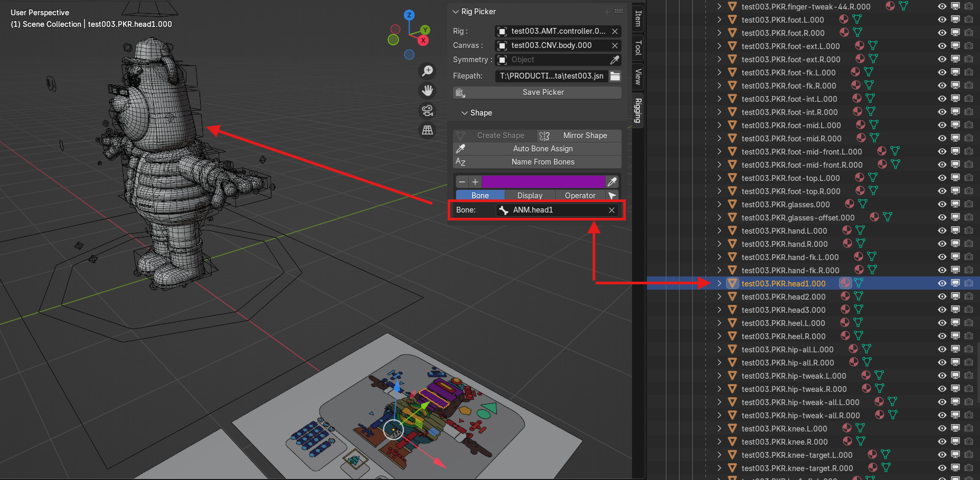This screenshot has width=980, height=480.
Task: Open the Filepath folder browse icon
Action: (x=615, y=76)
